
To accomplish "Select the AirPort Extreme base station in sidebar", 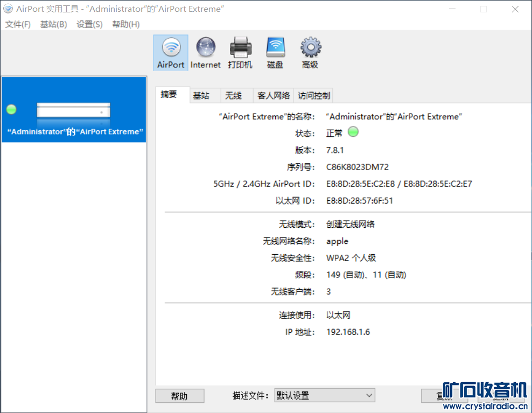I will point(74,110).
